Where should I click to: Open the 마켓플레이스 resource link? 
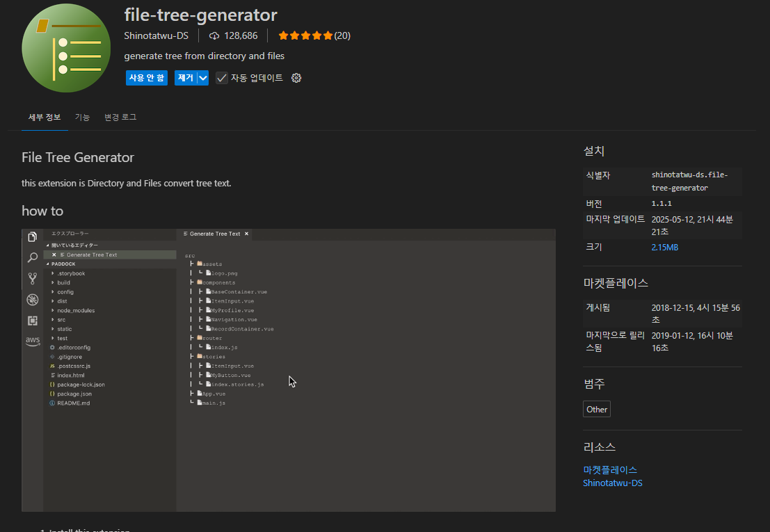tap(610, 469)
